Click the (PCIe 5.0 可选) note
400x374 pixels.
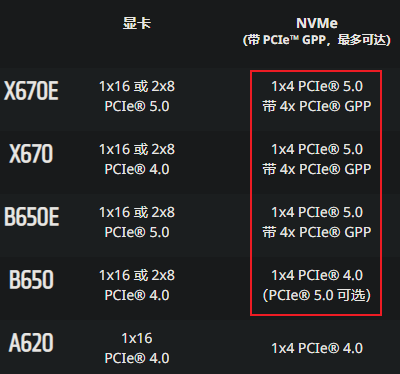tap(317, 295)
